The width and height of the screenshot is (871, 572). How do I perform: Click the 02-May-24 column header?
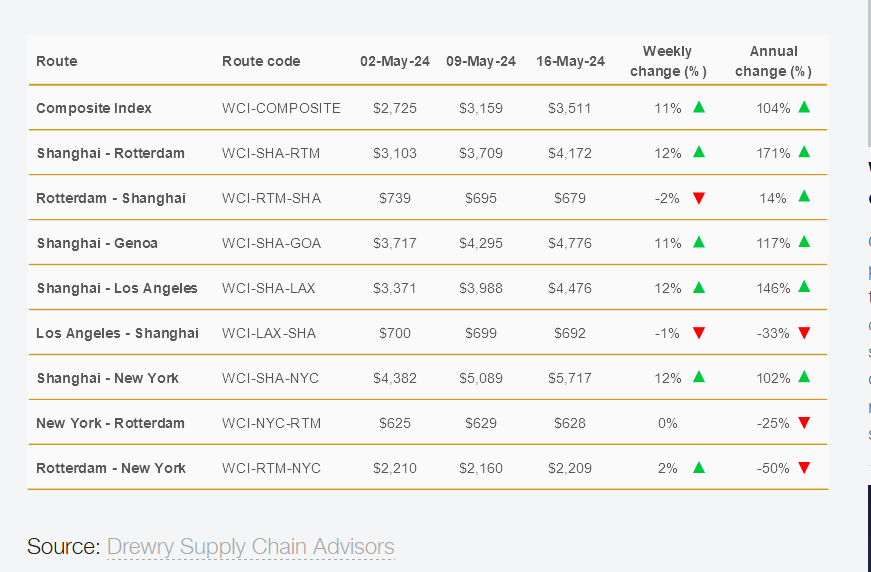395,61
